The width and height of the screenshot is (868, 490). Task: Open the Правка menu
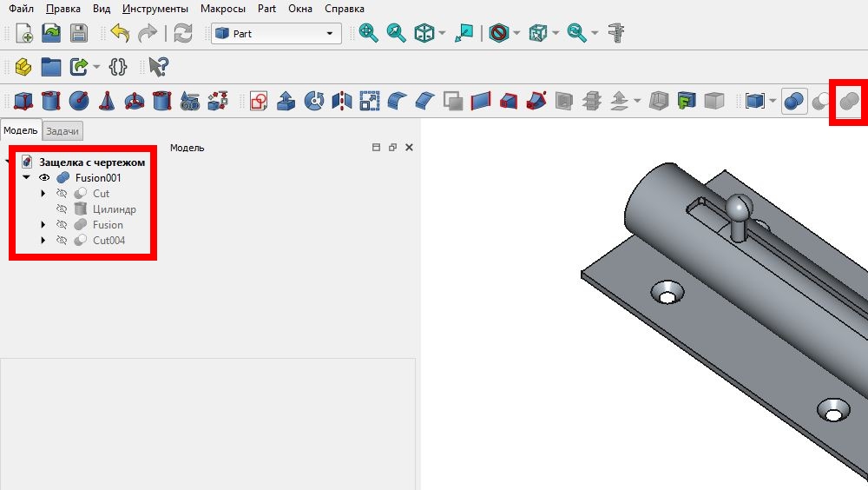tap(63, 9)
